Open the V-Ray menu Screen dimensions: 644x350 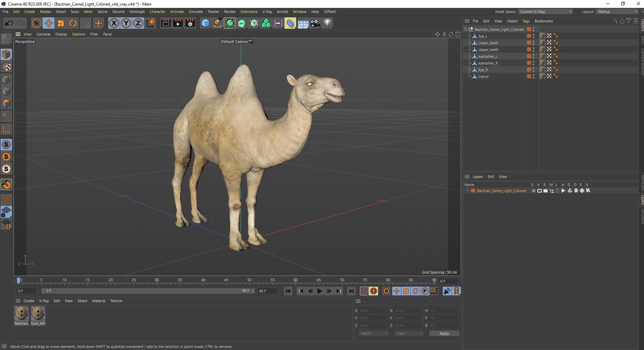pos(267,11)
